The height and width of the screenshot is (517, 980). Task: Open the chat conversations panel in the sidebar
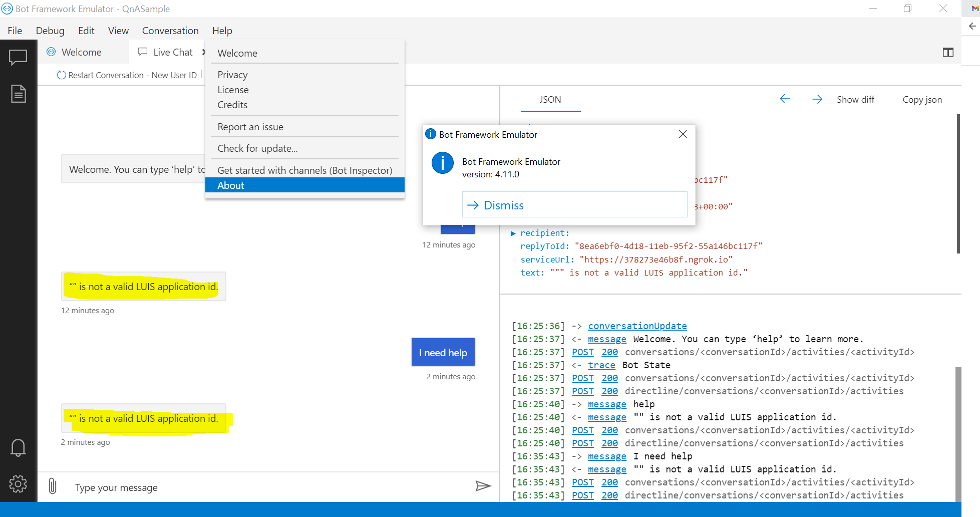click(18, 57)
